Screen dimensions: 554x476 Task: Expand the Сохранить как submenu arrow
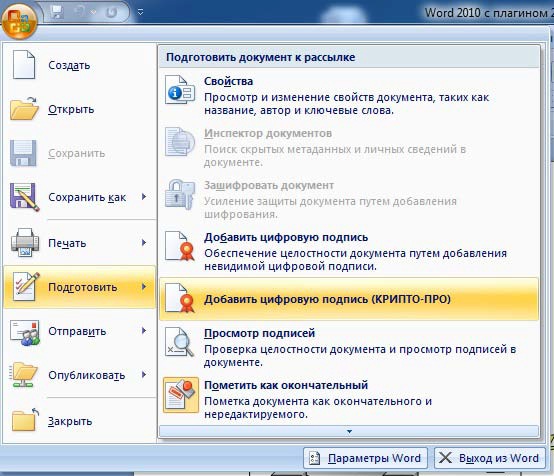click(144, 196)
